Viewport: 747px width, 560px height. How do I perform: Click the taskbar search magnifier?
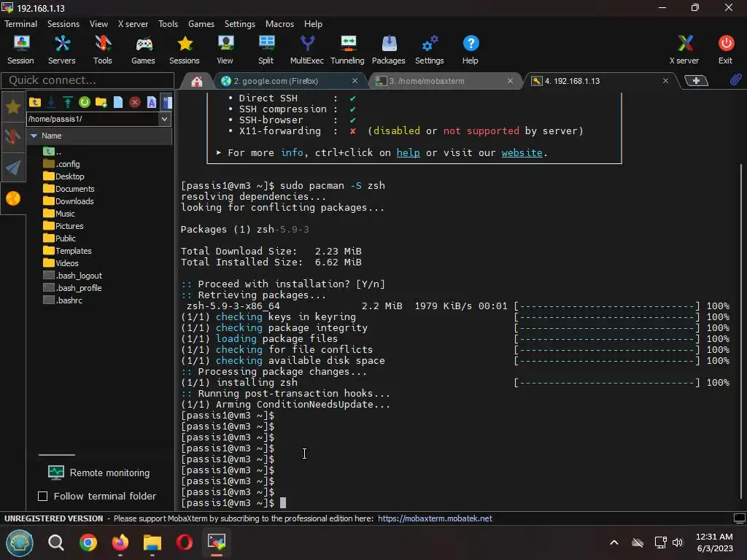pyautogui.click(x=55, y=542)
